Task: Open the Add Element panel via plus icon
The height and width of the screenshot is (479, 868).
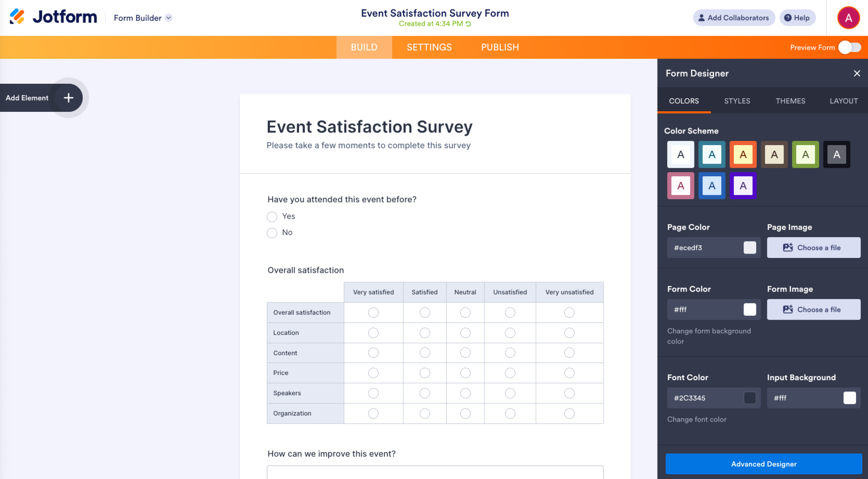Action: 68,98
